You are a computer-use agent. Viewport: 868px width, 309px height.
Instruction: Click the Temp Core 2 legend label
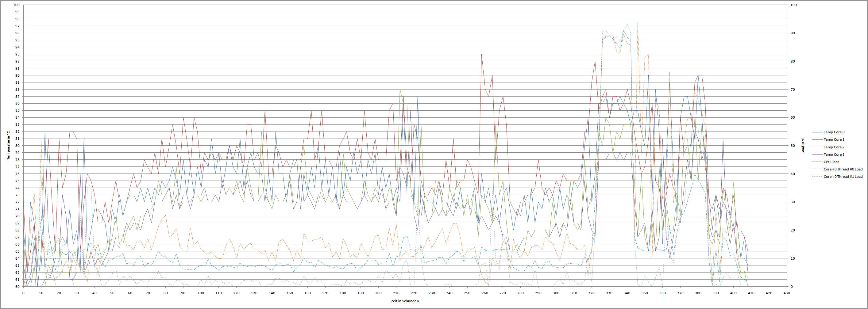[834, 147]
